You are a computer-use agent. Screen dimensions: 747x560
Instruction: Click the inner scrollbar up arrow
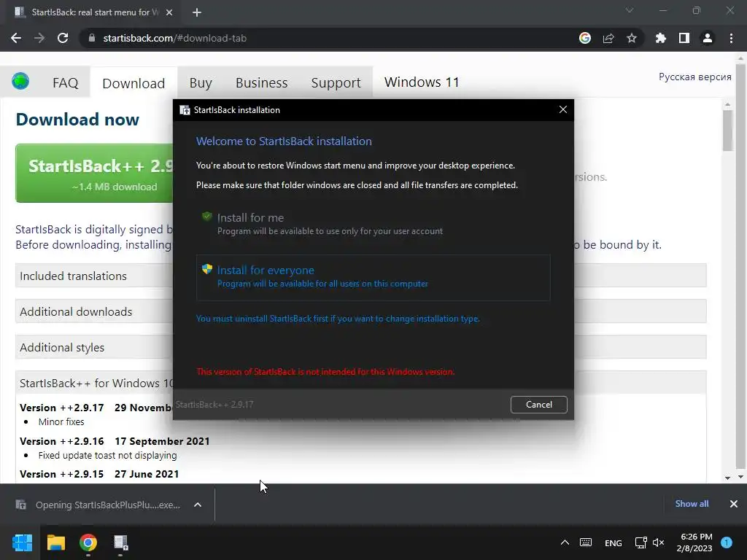[727, 104]
